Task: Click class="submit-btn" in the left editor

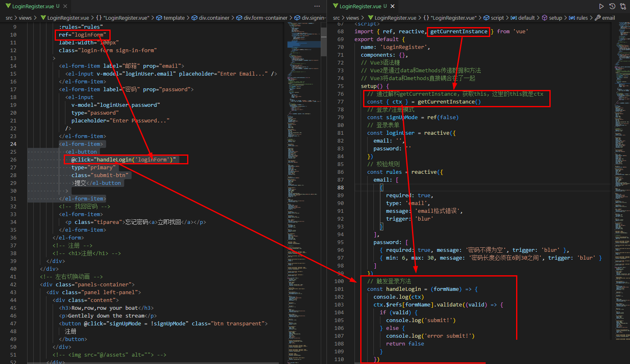Action: coord(100,175)
